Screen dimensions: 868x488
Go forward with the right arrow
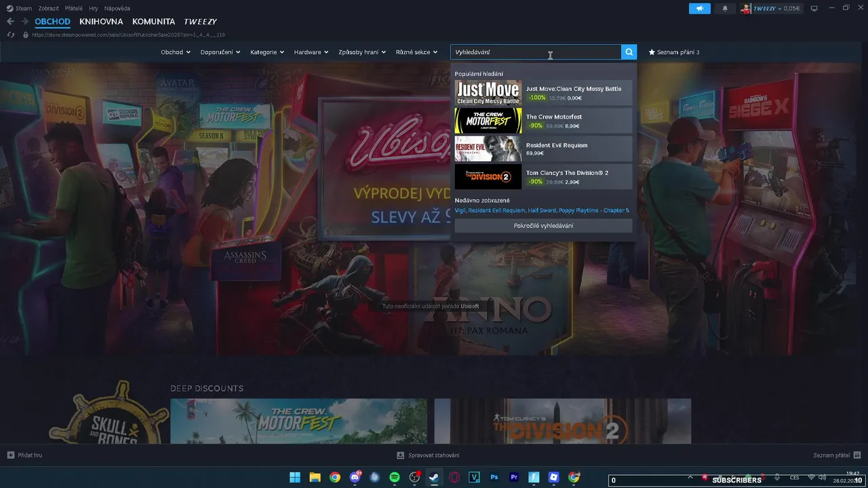tap(24, 22)
